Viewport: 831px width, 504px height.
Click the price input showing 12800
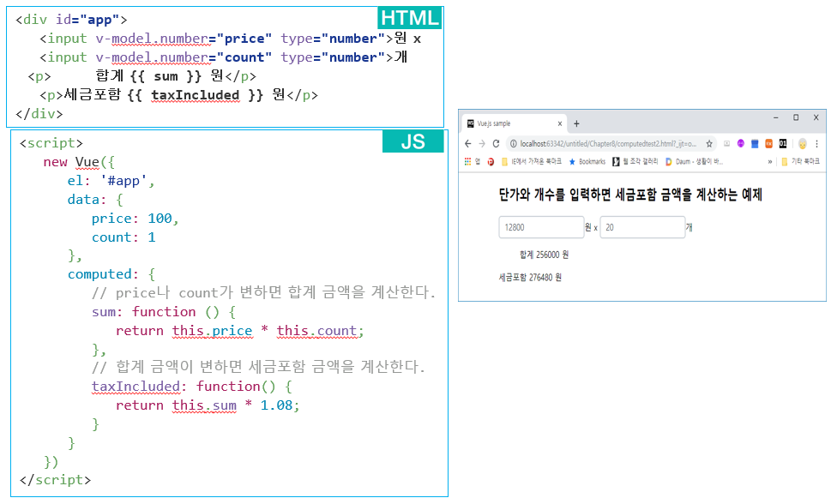coord(541,227)
